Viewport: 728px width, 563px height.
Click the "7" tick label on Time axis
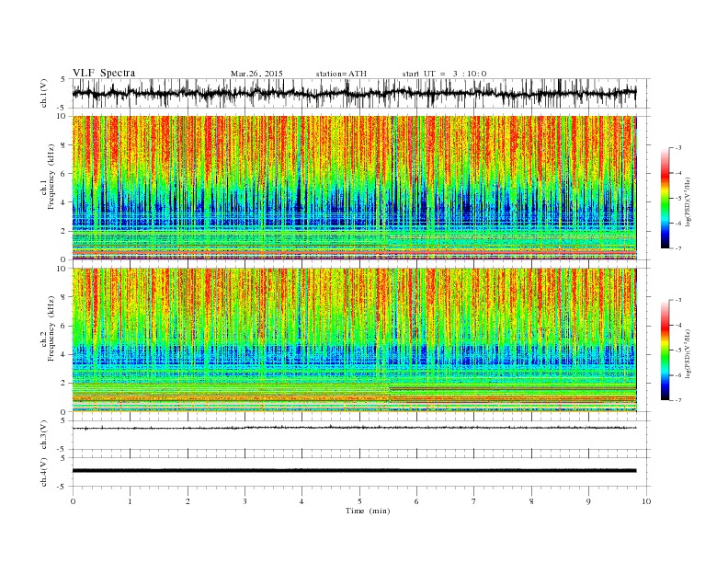(474, 501)
